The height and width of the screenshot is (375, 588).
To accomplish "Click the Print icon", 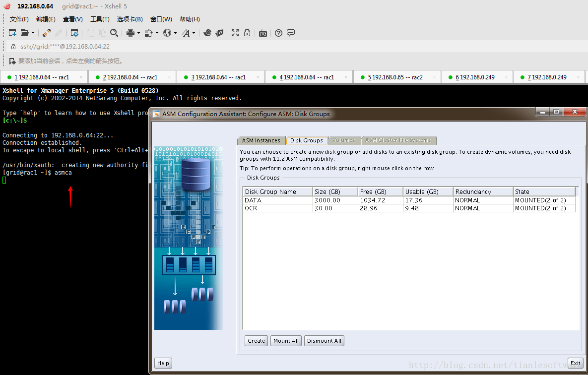I will 130,33.
